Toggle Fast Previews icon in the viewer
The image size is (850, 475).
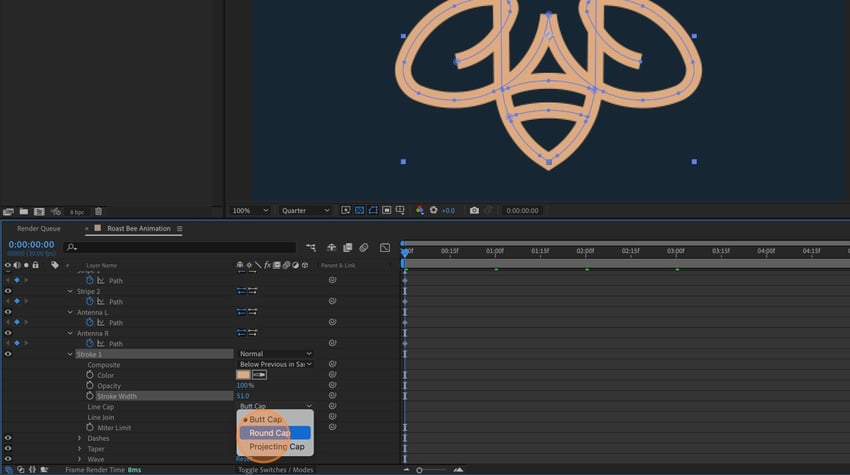coord(345,210)
